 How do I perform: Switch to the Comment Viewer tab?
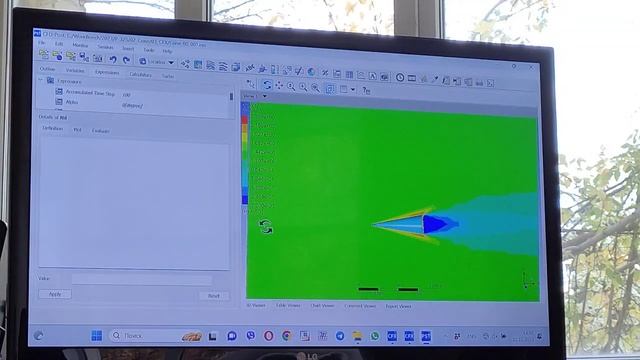360,306
